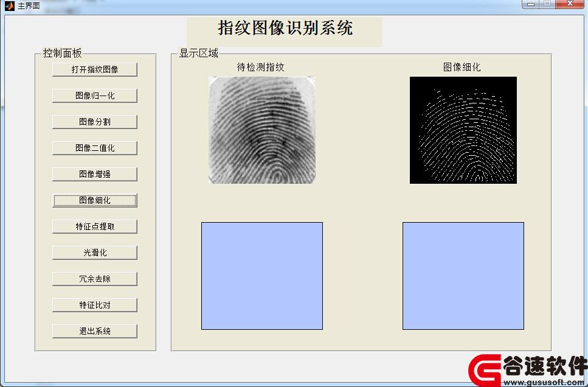Click 退出系统 to exit
The width and height of the screenshot is (588, 387).
click(94, 331)
